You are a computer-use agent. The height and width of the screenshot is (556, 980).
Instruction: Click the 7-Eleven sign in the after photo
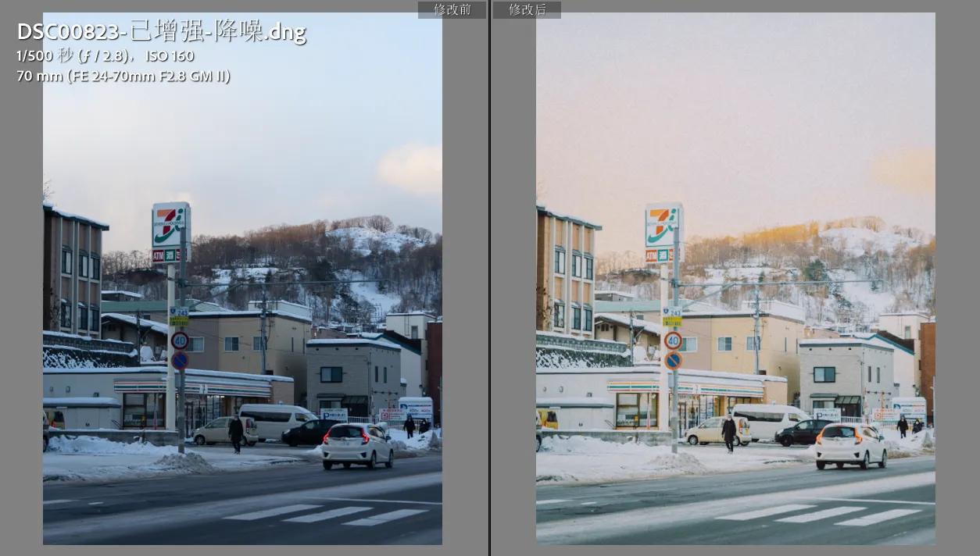[x=663, y=226]
